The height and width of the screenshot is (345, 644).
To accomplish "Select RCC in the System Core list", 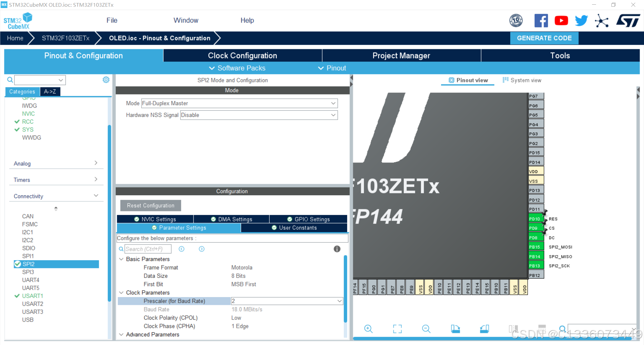I will click(28, 122).
